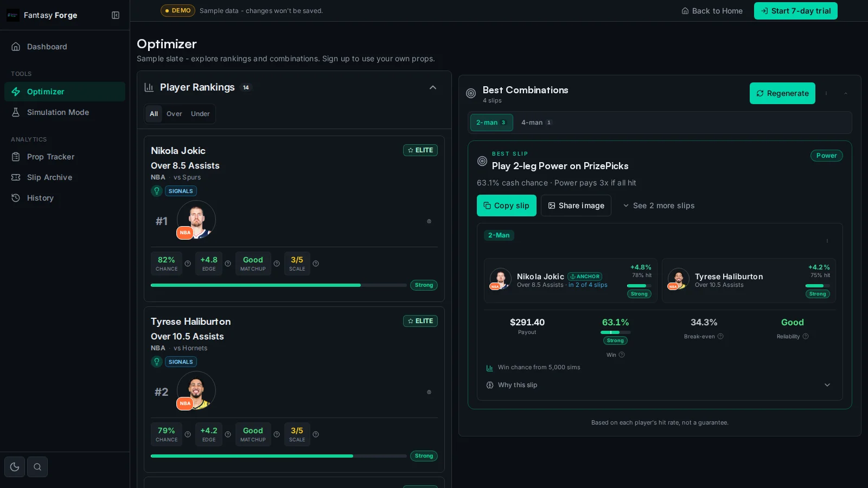Image resolution: width=868 pixels, height=488 pixels.
Task: Click the $291.40 payout value
Action: [x=527, y=322]
